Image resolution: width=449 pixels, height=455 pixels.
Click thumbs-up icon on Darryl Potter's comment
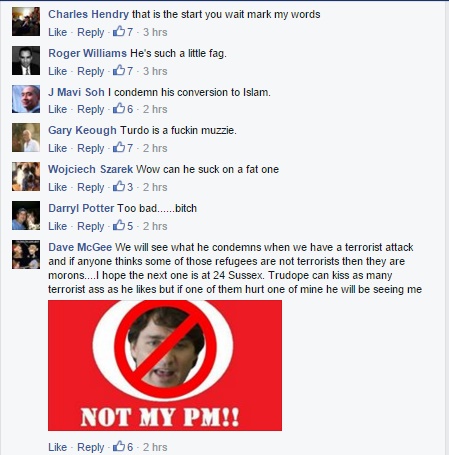(x=119, y=225)
